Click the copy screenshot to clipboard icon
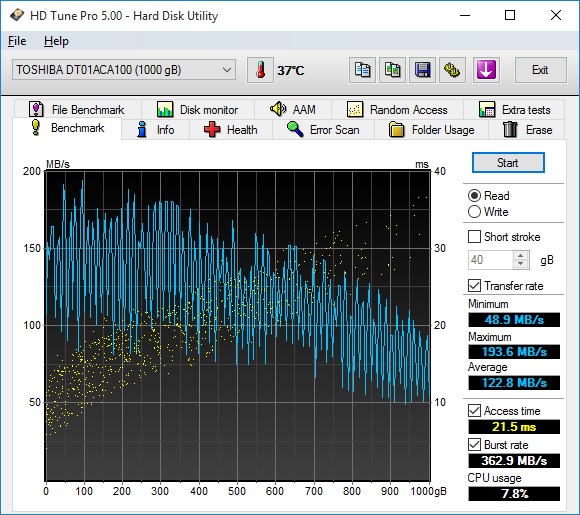Image resolution: width=580 pixels, height=515 pixels. [x=392, y=70]
